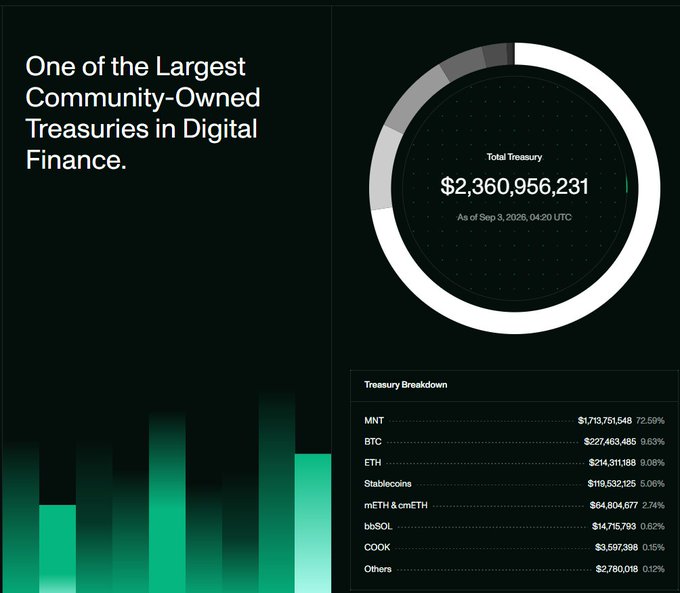Click the bbSOL row label
The height and width of the screenshot is (593, 680).
click(378, 526)
